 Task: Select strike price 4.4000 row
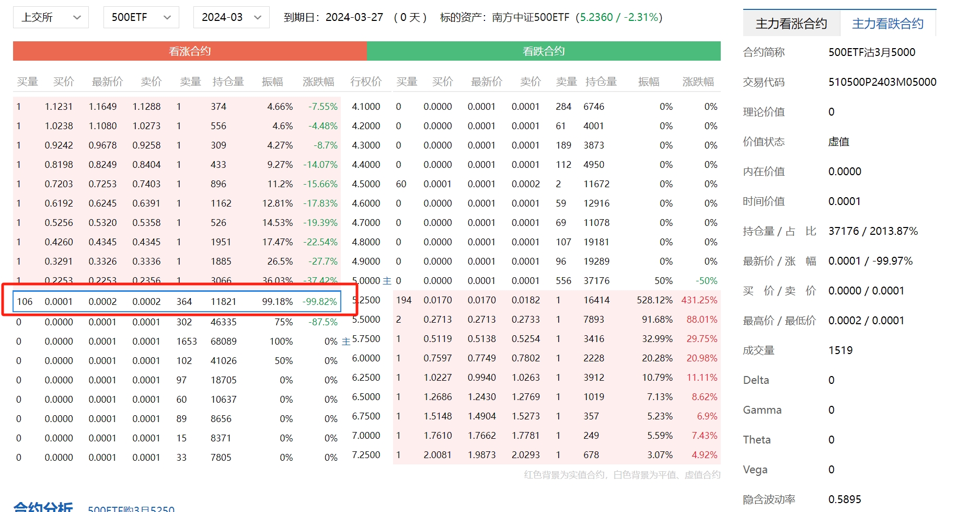(x=366, y=165)
